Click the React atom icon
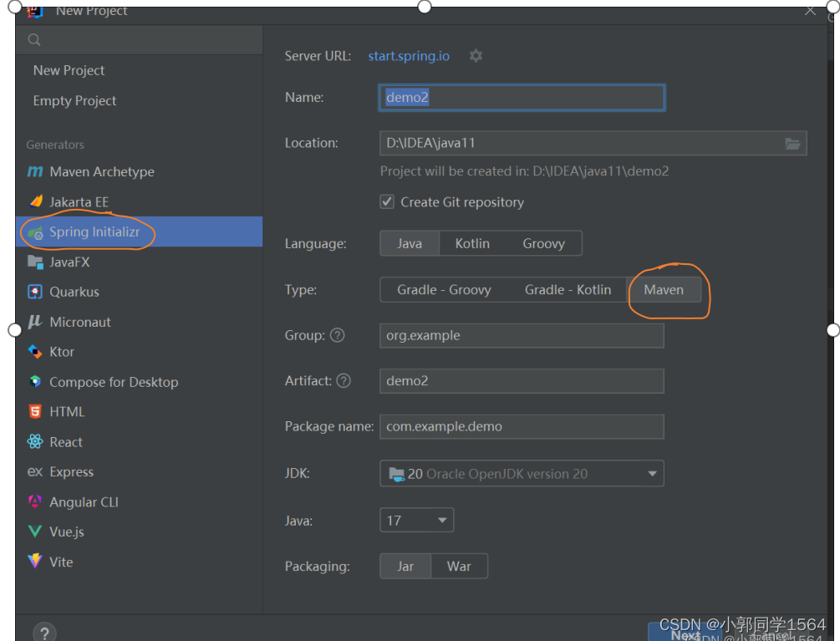 [35, 441]
